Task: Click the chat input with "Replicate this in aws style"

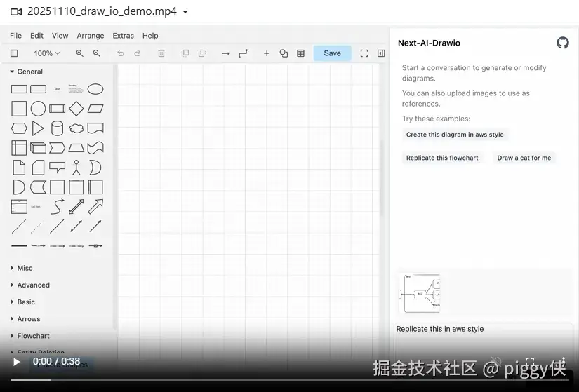Action: coord(484,339)
